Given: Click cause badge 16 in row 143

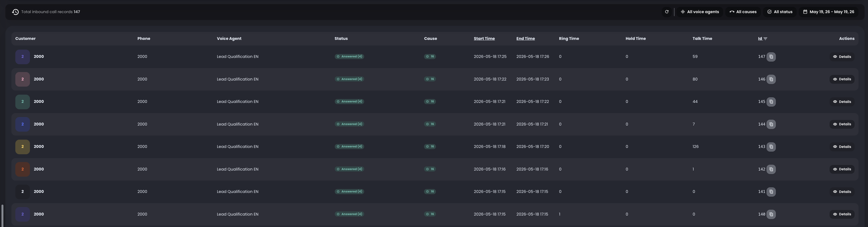Looking at the screenshot, I should (x=430, y=147).
